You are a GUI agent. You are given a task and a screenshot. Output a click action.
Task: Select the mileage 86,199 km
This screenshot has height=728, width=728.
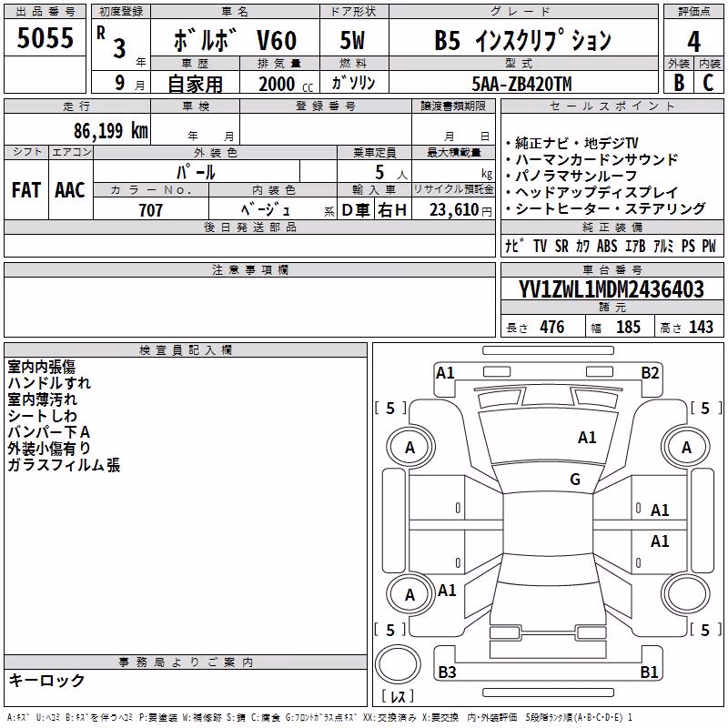[111, 131]
